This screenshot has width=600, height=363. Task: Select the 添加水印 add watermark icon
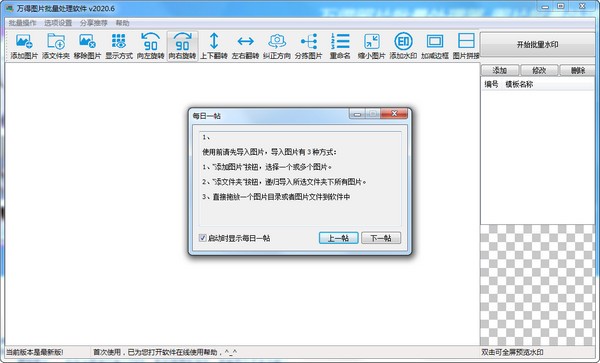coord(403,46)
